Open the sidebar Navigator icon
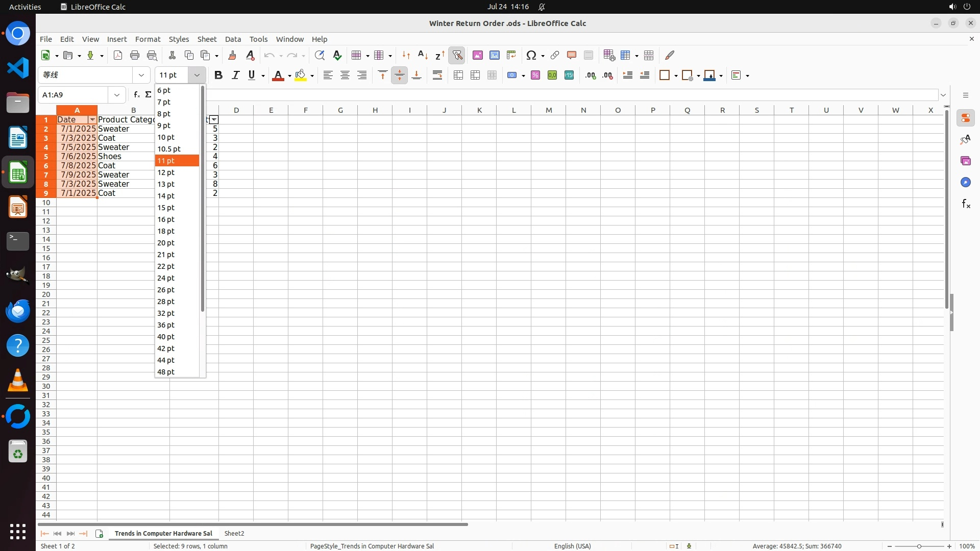The height and width of the screenshot is (551, 980). pyautogui.click(x=965, y=182)
